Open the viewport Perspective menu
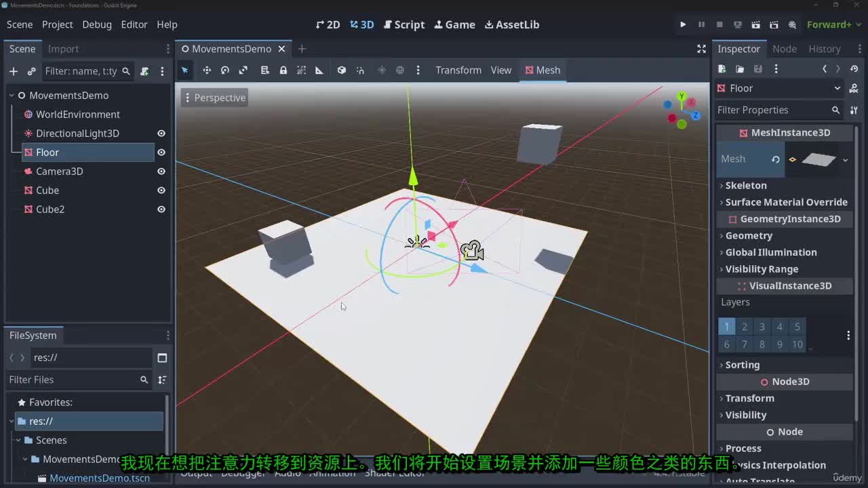The width and height of the screenshot is (868, 488). coord(216,98)
